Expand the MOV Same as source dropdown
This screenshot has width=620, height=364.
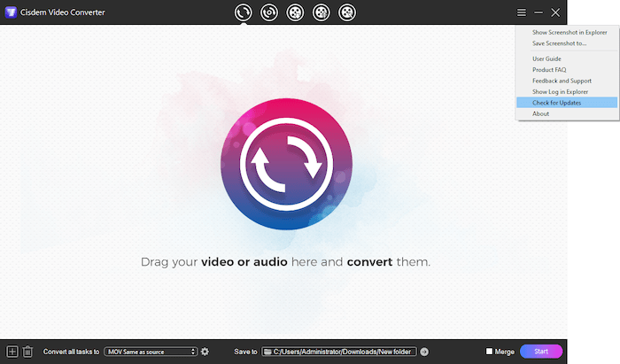tap(150, 352)
